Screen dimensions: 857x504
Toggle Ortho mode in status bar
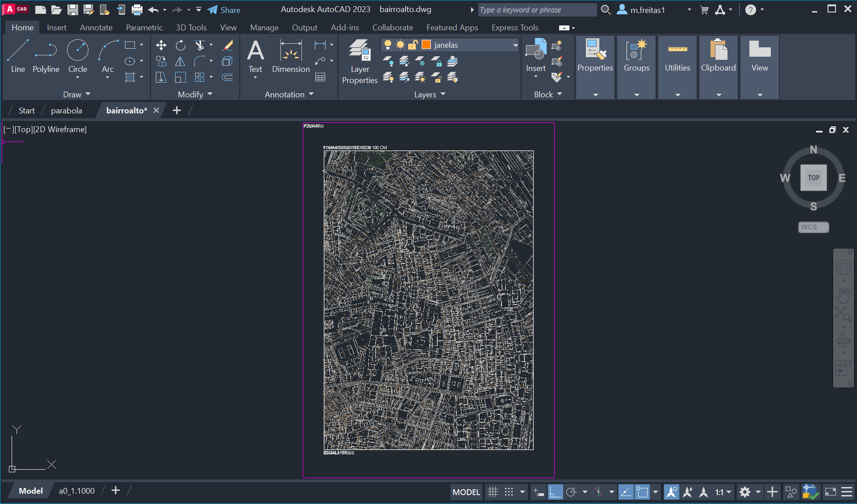click(x=555, y=492)
